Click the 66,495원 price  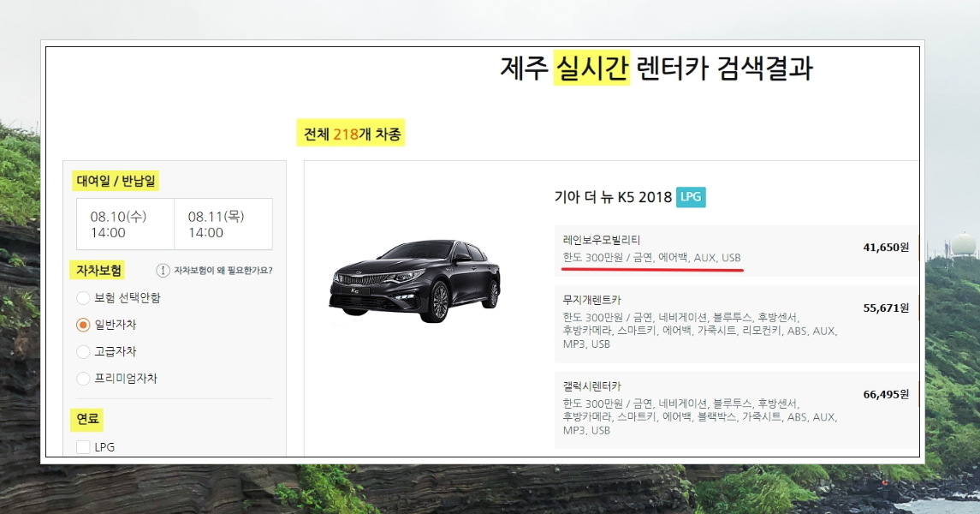click(886, 395)
